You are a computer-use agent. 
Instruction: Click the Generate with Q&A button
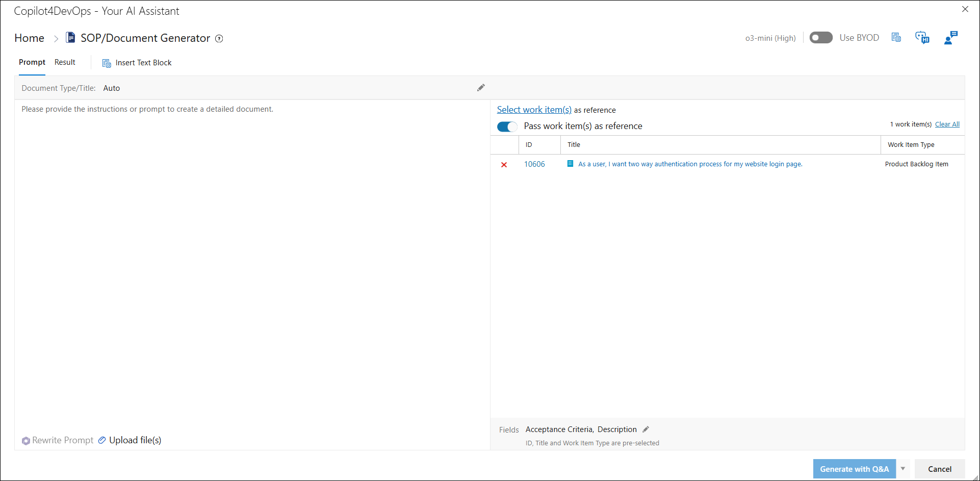(x=854, y=469)
